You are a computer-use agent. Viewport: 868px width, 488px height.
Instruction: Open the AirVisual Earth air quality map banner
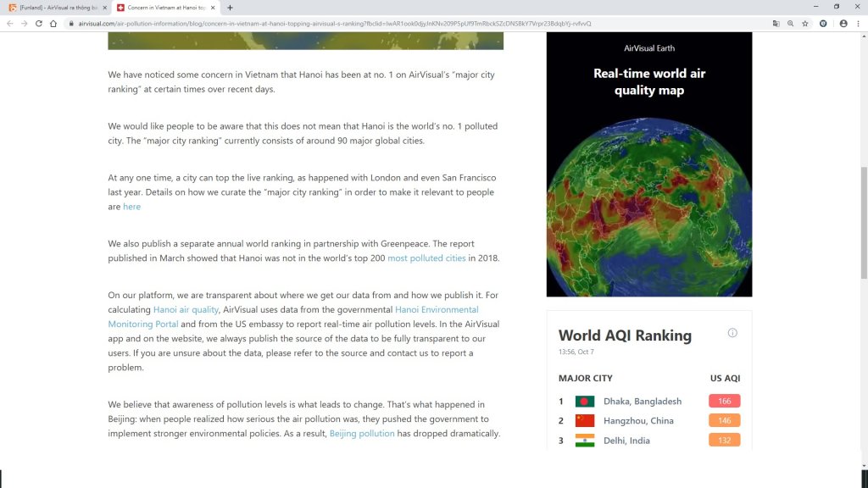click(x=649, y=164)
